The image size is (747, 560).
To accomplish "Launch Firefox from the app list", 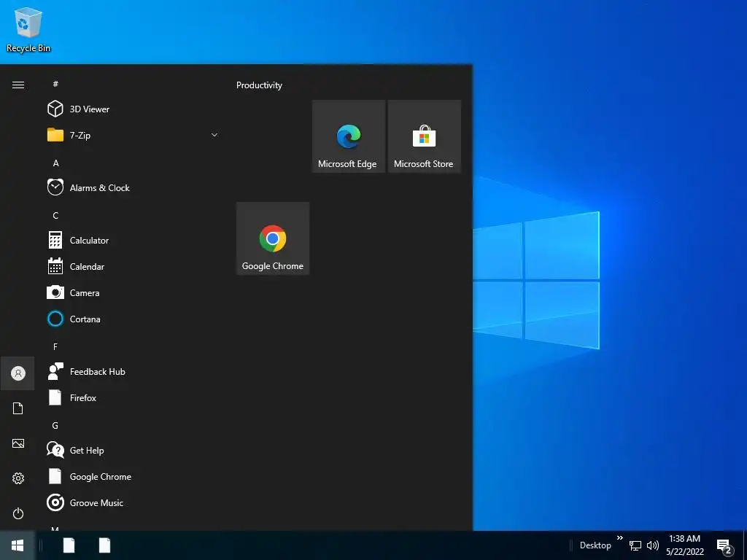I will tap(133, 397).
